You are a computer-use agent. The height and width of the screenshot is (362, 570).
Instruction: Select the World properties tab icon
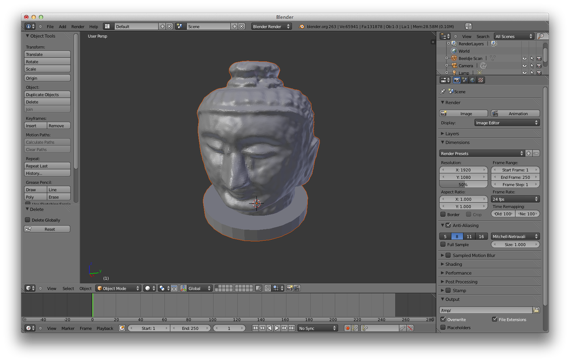pos(473,80)
